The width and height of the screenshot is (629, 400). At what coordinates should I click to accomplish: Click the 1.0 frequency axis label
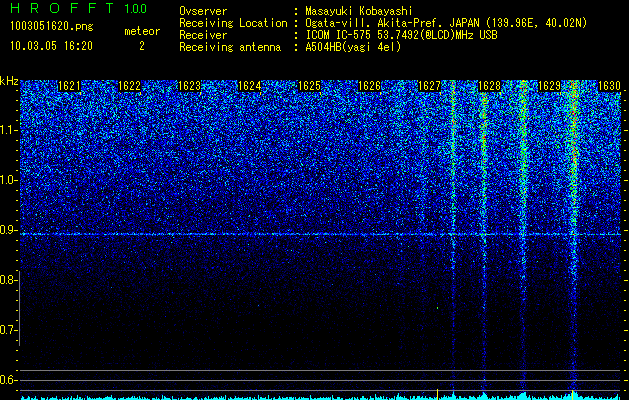tap(9, 180)
